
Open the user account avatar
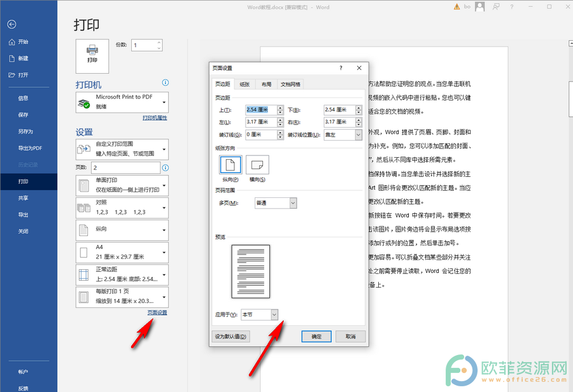pyautogui.click(x=480, y=6)
